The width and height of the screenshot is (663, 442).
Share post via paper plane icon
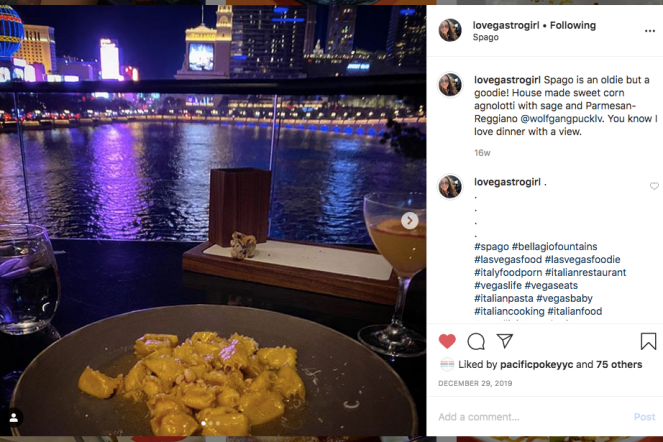[x=504, y=340]
